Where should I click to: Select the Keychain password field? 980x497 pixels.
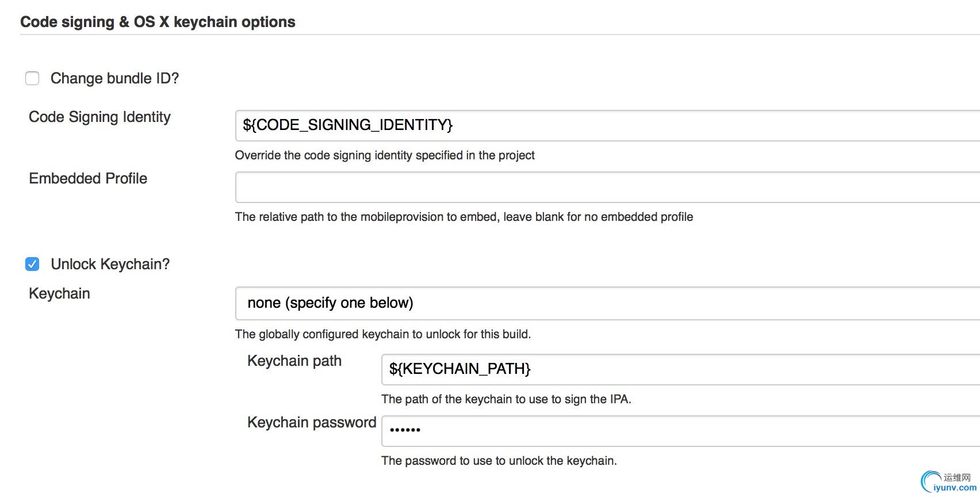[x=680, y=431]
